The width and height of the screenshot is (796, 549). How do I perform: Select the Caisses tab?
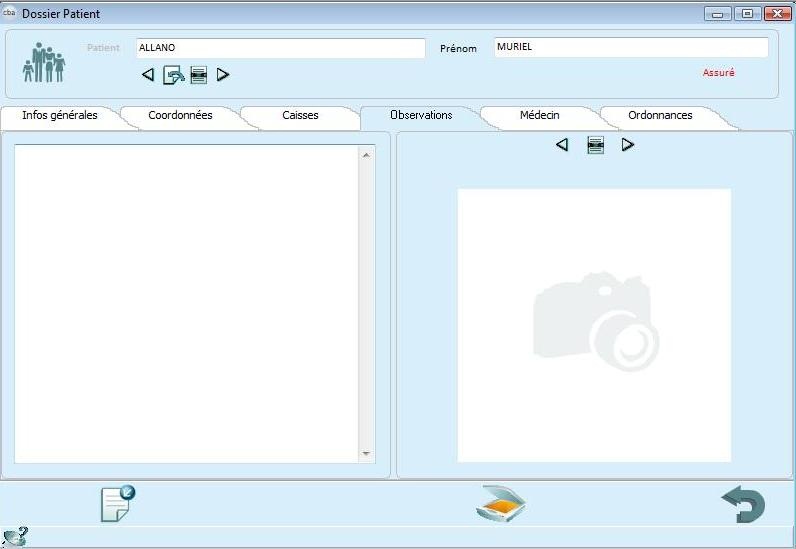300,115
